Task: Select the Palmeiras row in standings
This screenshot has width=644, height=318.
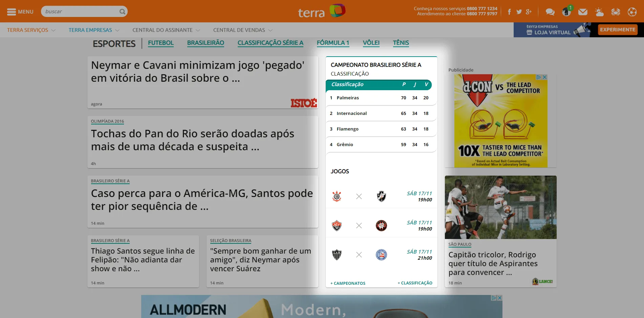Action: pyautogui.click(x=381, y=98)
